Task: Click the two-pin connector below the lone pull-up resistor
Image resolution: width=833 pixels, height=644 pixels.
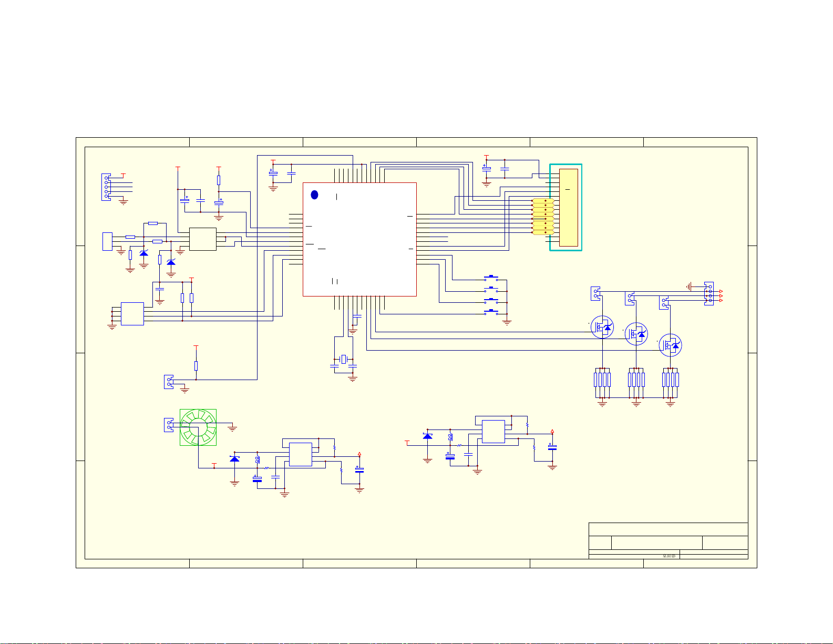Action: point(169,382)
